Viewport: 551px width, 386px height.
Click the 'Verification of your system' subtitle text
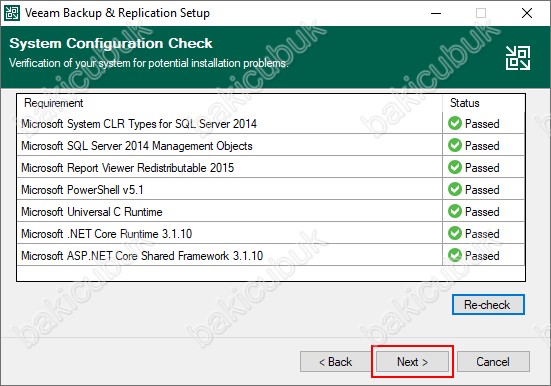[x=148, y=63]
